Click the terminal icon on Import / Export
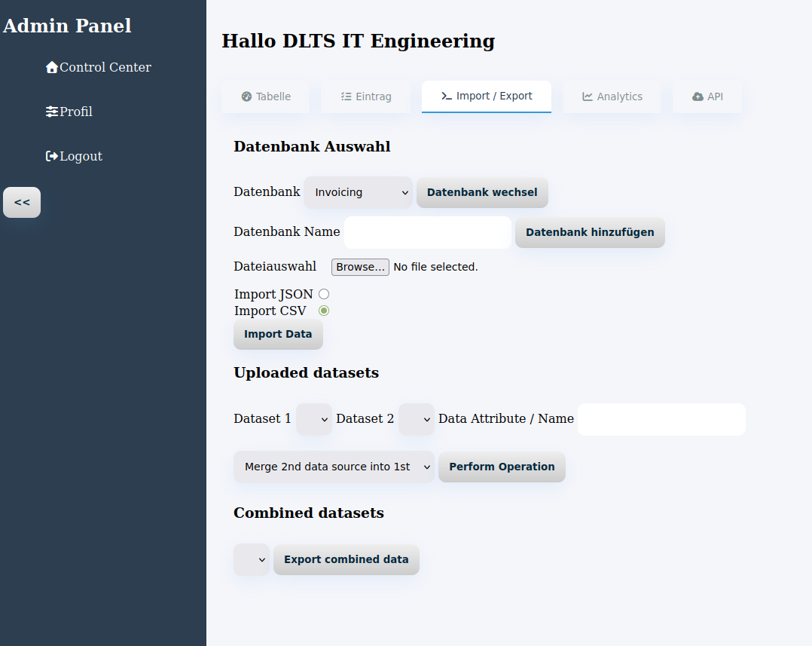This screenshot has height=646, width=812. [447, 96]
